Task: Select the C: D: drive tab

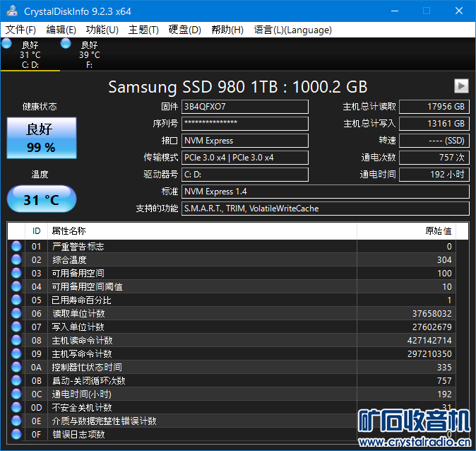Action: 30,54
